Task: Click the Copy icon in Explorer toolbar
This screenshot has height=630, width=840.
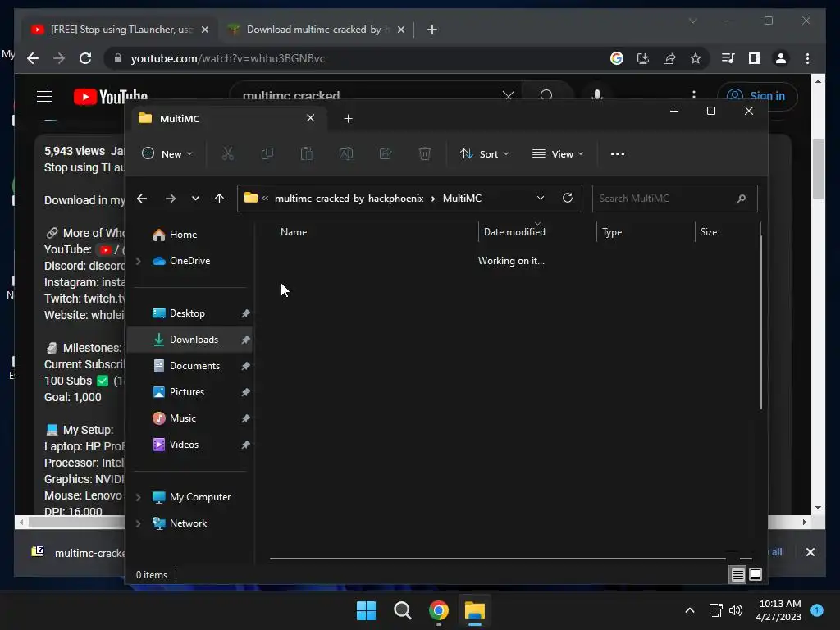Action: (x=267, y=153)
